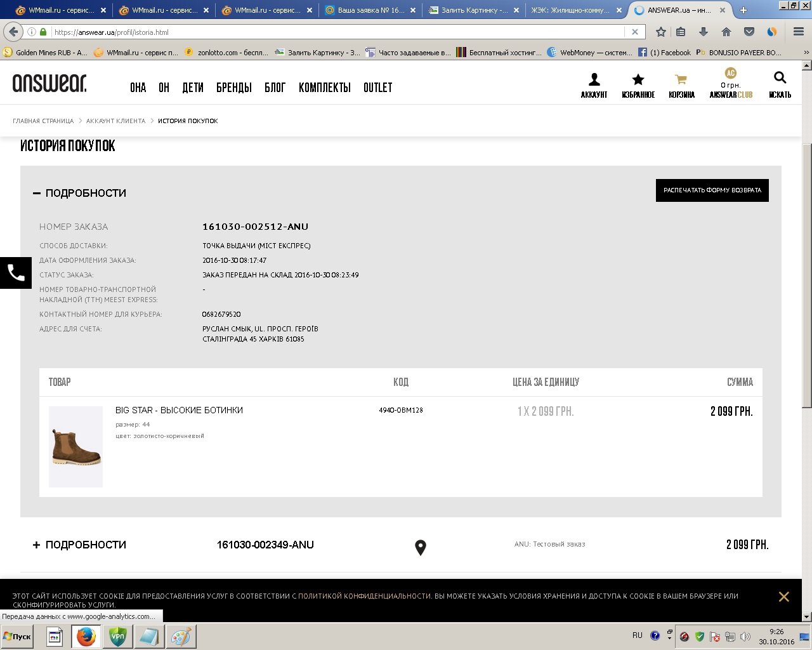Open a new browser tab with plus
This screenshot has height=650, width=812.
[x=743, y=10]
